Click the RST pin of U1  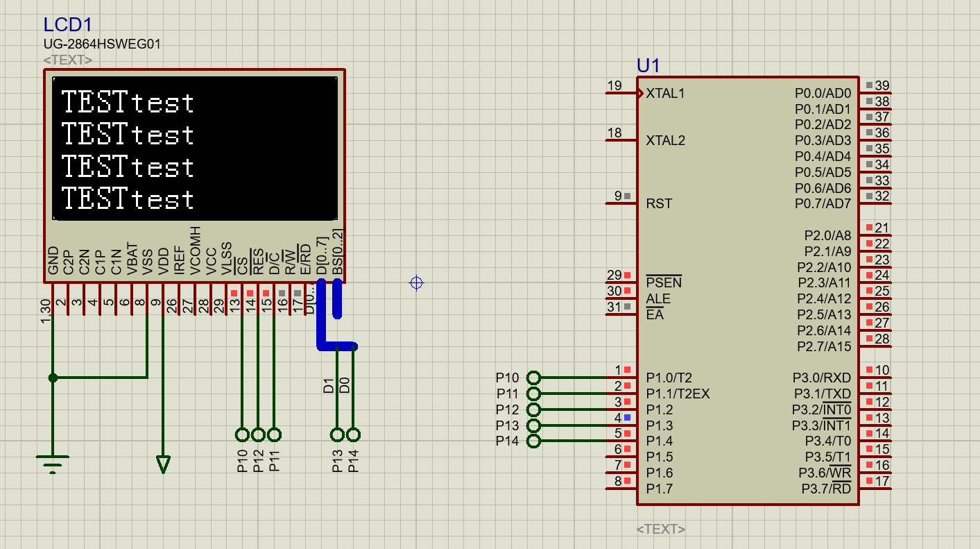pos(657,203)
